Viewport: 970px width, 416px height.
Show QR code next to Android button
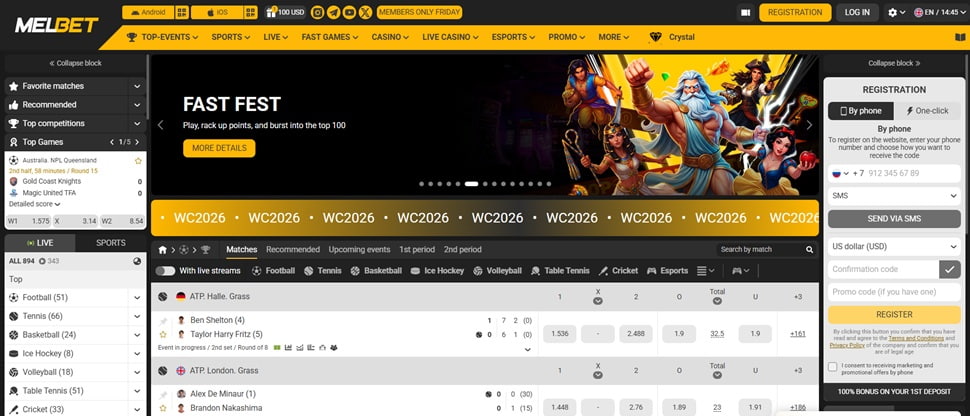coord(182,12)
